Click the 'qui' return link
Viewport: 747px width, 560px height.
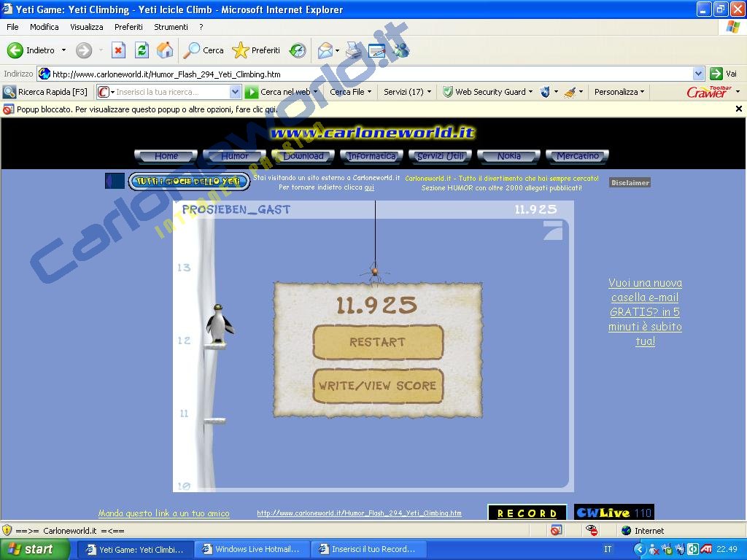tap(369, 187)
